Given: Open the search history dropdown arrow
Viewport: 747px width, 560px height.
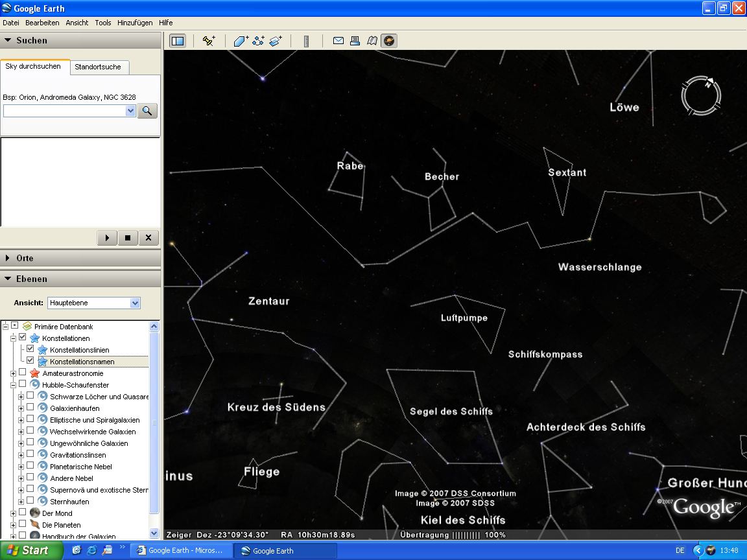Looking at the screenshot, I should click(130, 111).
